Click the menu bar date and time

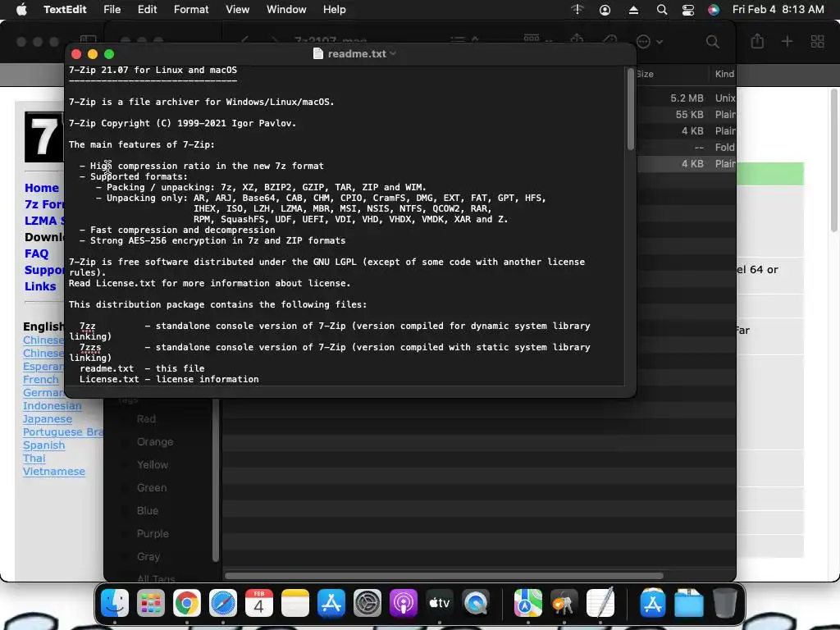coord(778,10)
